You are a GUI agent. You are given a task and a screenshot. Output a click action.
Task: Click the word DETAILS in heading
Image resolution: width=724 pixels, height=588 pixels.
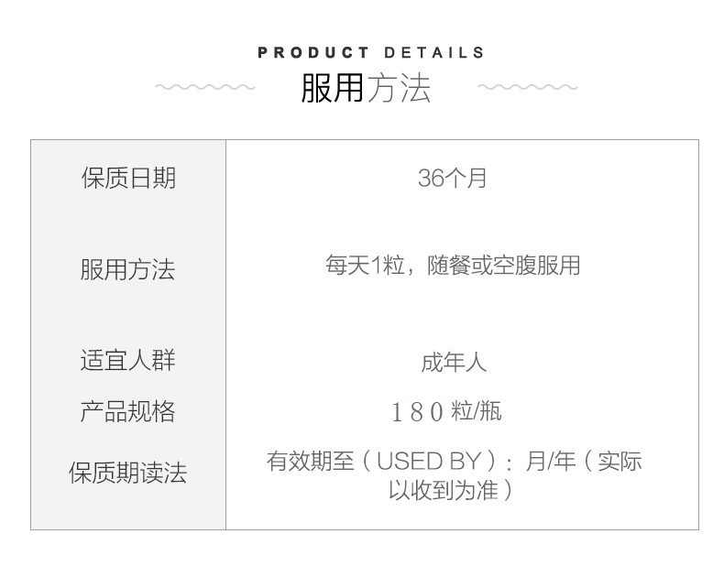click(x=433, y=52)
